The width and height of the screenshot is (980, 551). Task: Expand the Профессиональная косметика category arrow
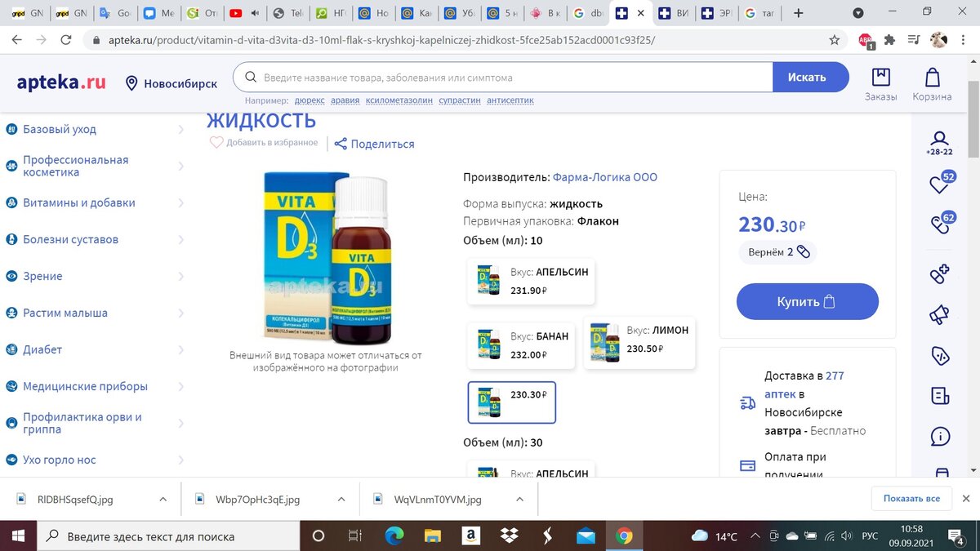180,166
